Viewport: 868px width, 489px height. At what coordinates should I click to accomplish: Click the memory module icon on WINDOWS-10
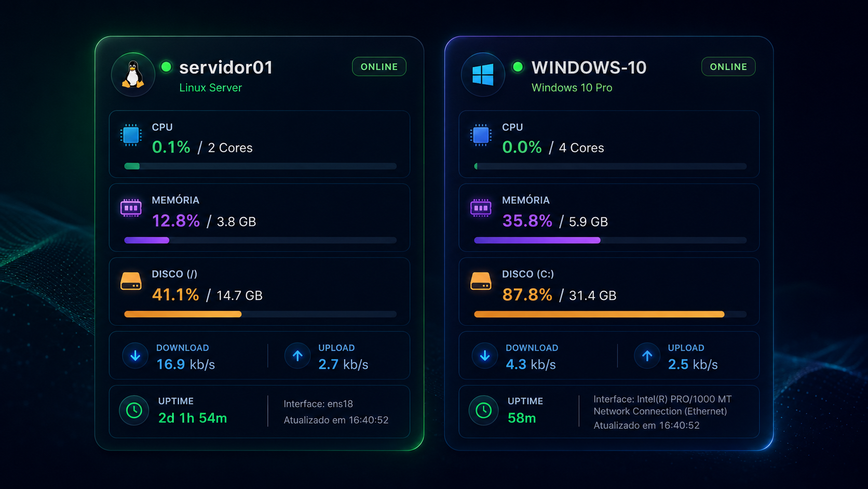click(481, 208)
